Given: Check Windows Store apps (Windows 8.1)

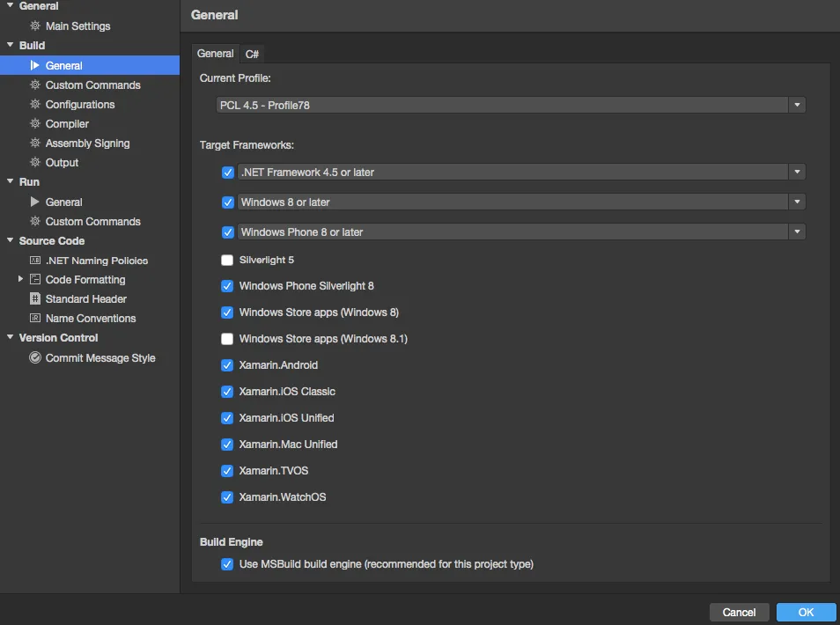Looking at the screenshot, I should tap(228, 339).
